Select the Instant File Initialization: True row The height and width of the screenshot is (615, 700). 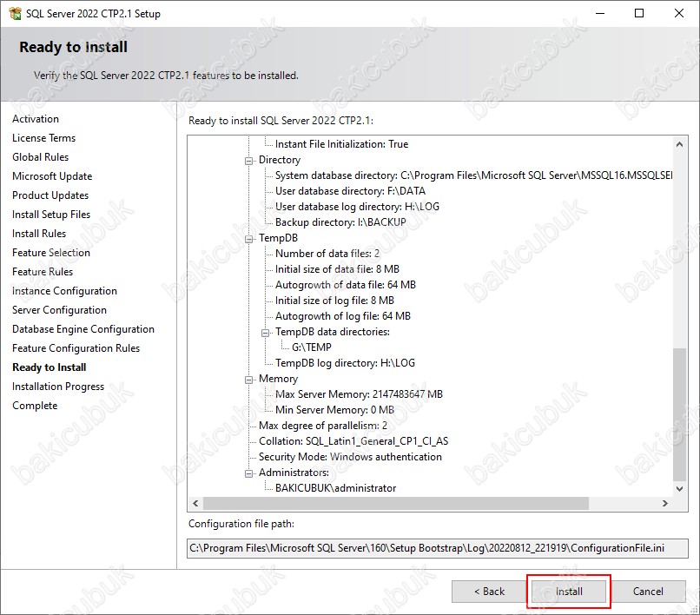341,144
